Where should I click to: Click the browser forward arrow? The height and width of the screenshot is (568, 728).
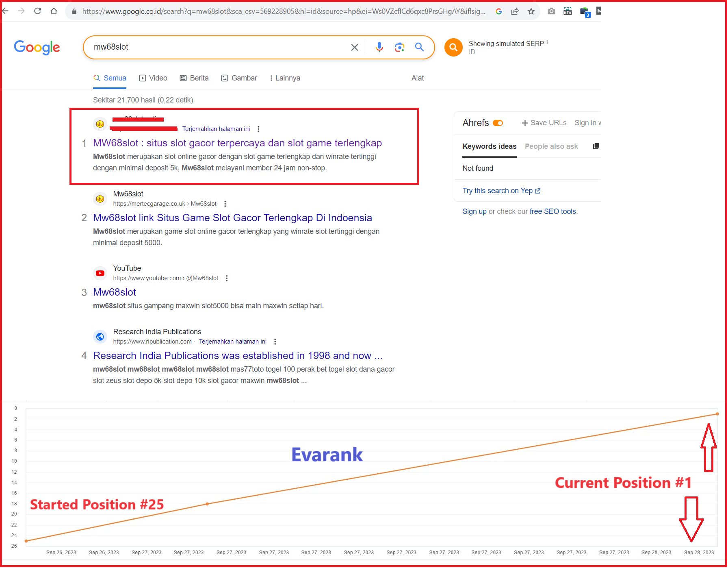pyautogui.click(x=22, y=11)
